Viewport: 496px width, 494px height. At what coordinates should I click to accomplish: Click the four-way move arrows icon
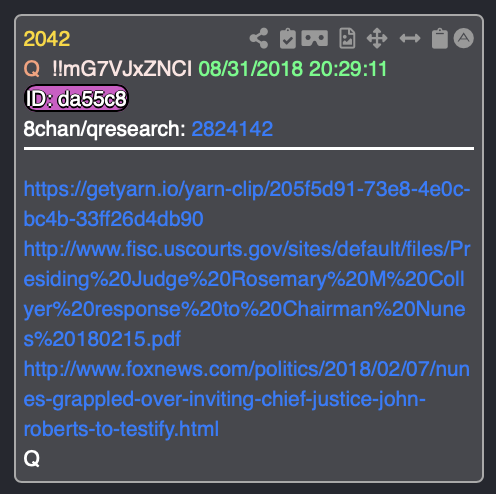pos(377,38)
